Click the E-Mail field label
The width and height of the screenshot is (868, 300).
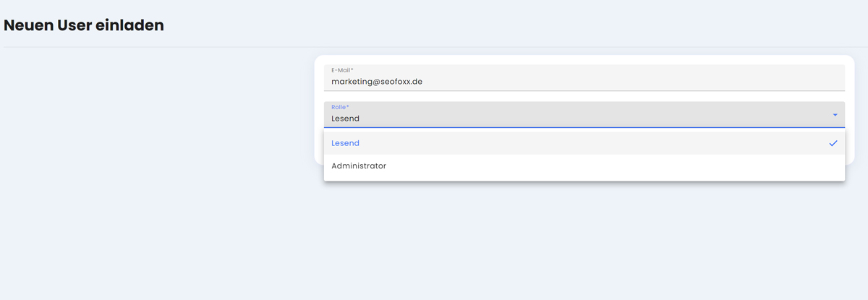click(x=340, y=70)
